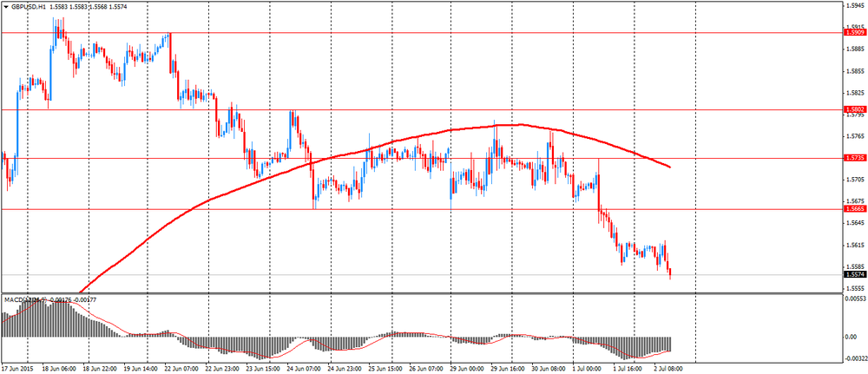Click the 1.5645 value on price scale
Screen dimensions: 868x374
(853, 223)
